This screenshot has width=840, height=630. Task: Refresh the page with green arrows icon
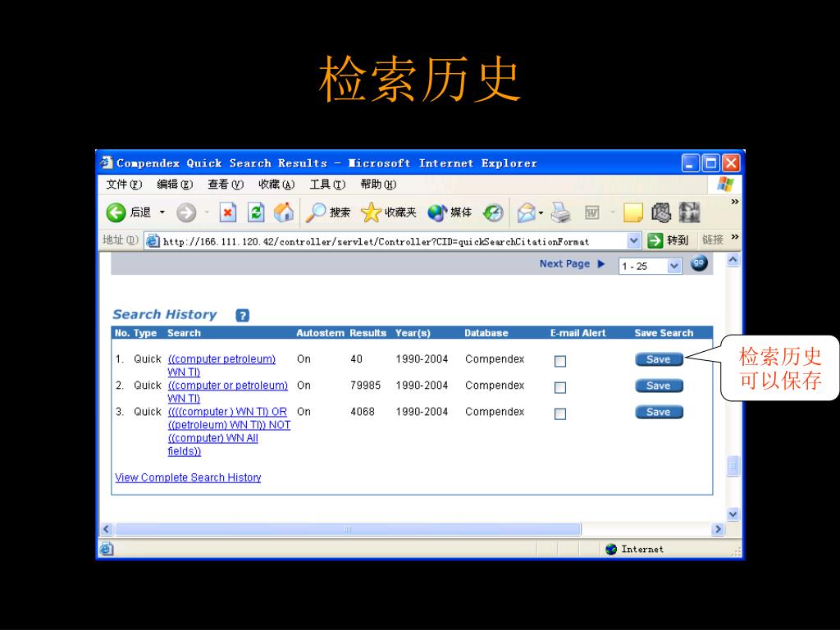pos(256,212)
